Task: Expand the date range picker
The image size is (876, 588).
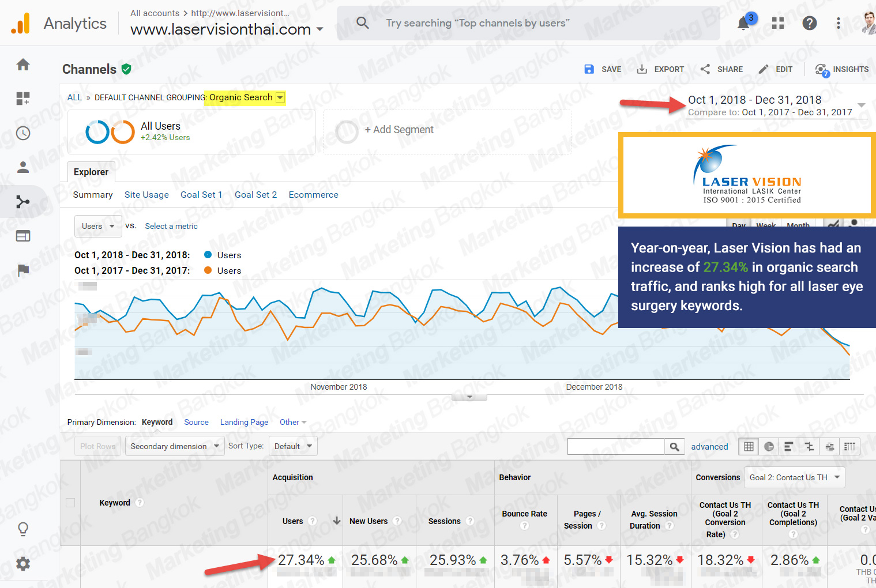Action: (x=862, y=105)
